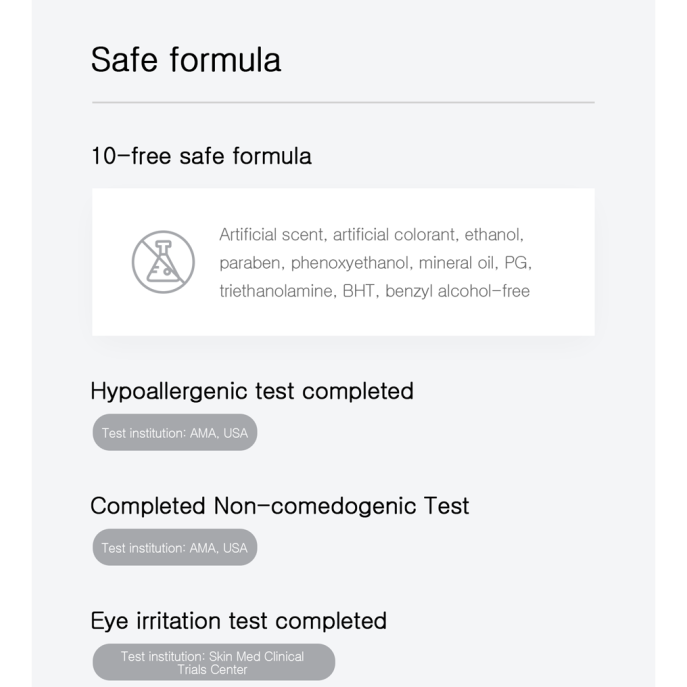The width and height of the screenshot is (687, 687).
Task: Click the Skin Med Clinical Trials Center badge
Action: click(x=214, y=662)
